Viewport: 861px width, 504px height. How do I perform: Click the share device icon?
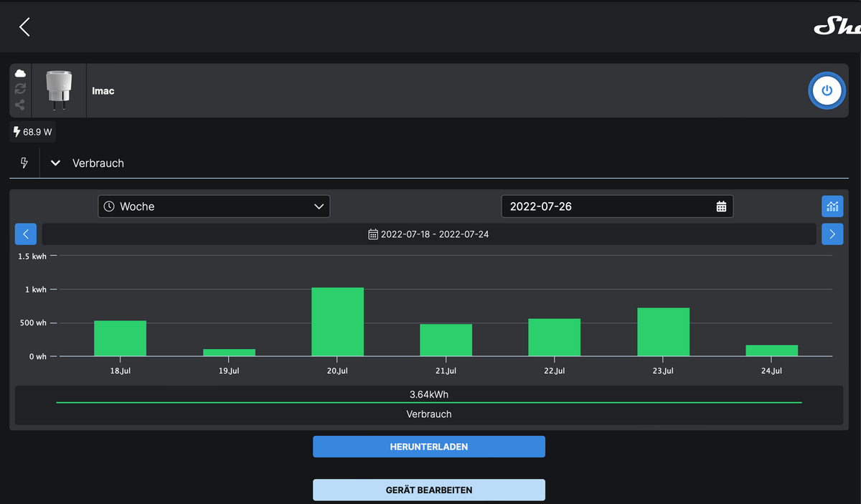pyautogui.click(x=20, y=105)
